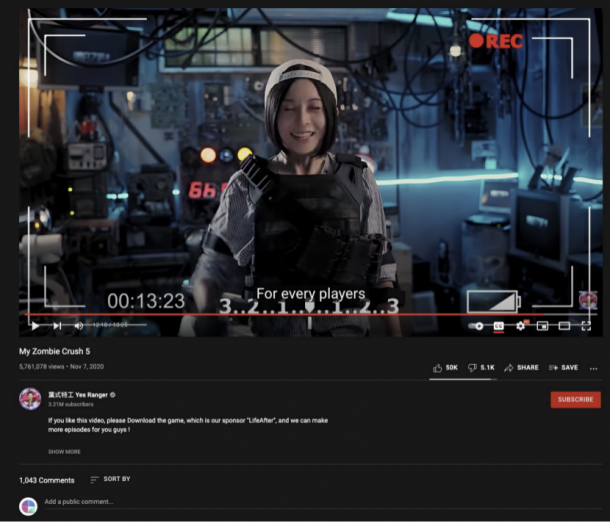Play the video with the play button
Image resolution: width=610 pixels, height=523 pixels.
click(x=35, y=326)
